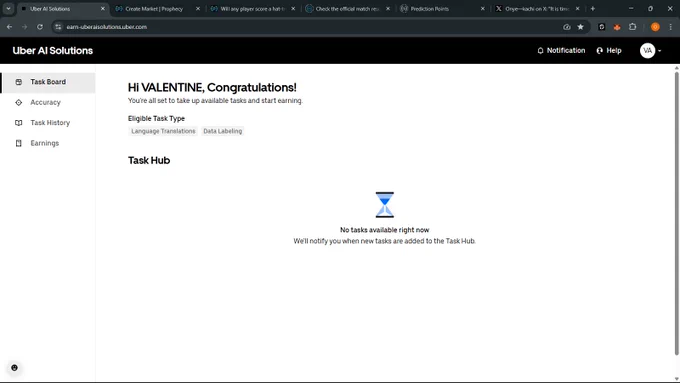Click the 'We'll notify you when new tasks' text
Screen dimensions: 680x383
385,241
